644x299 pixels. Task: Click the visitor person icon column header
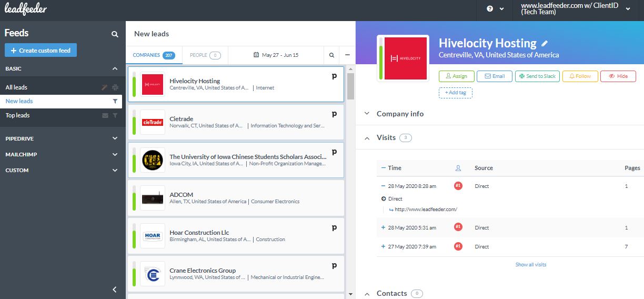coord(458,168)
